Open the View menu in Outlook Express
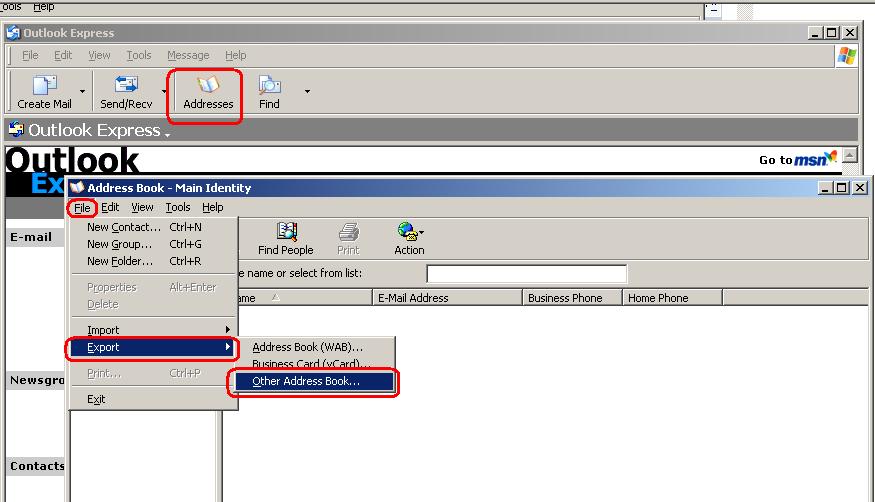This screenshot has width=875, height=502. pos(99,55)
